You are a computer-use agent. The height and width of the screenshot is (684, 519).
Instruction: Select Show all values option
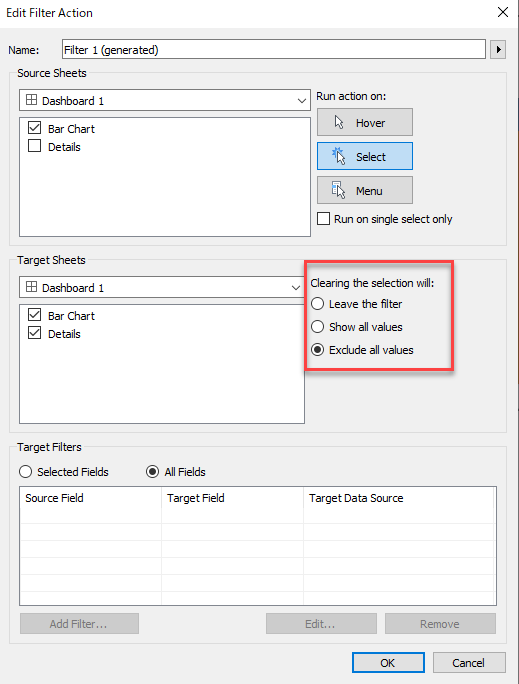(x=318, y=327)
